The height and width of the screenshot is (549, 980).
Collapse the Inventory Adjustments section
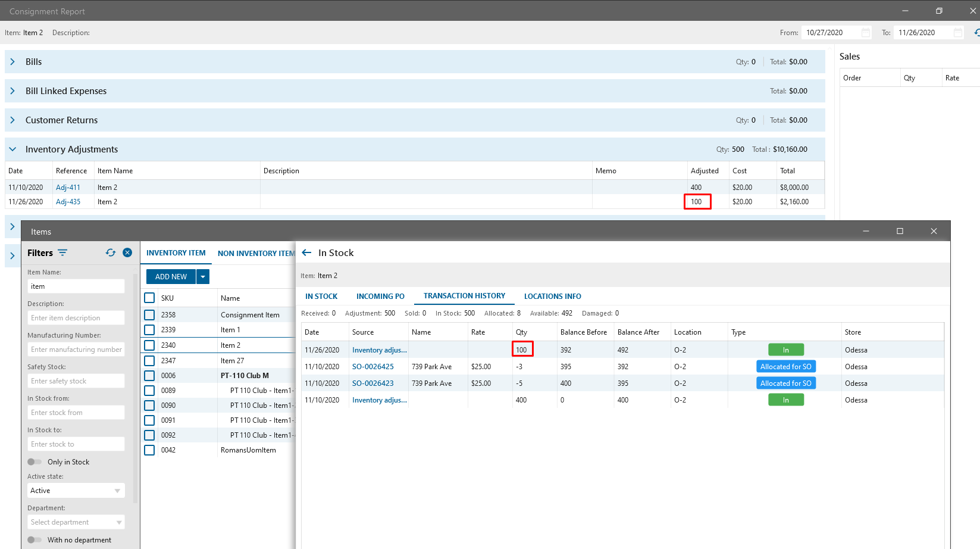coord(12,149)
